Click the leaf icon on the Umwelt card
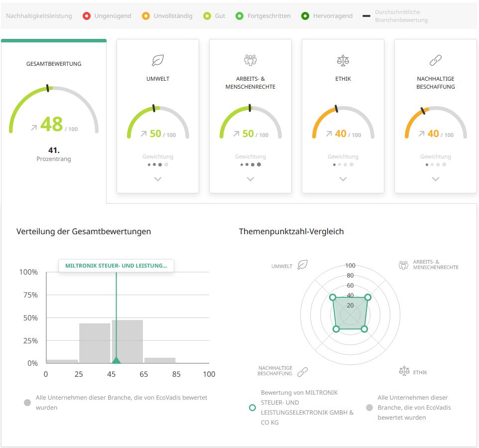The height and width of the screenshot is (448, 479). click(158, 60)
